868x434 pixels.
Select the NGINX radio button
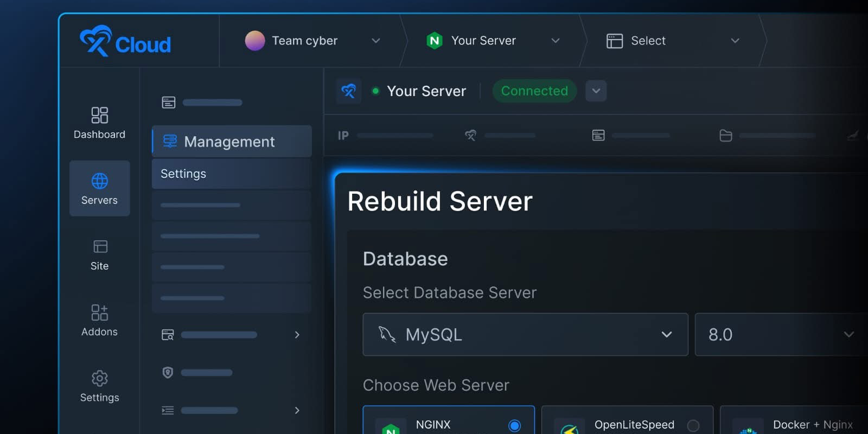(515, 426)
